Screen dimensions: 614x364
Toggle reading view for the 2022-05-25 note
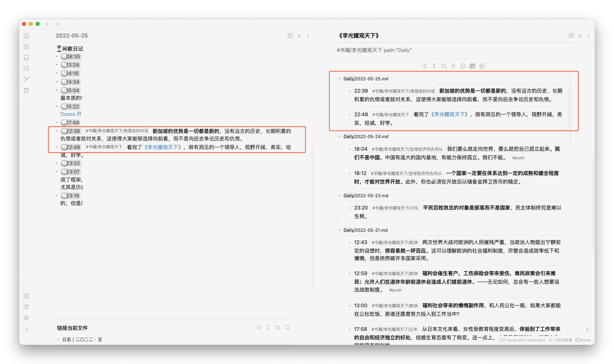(x=290, y=36)
